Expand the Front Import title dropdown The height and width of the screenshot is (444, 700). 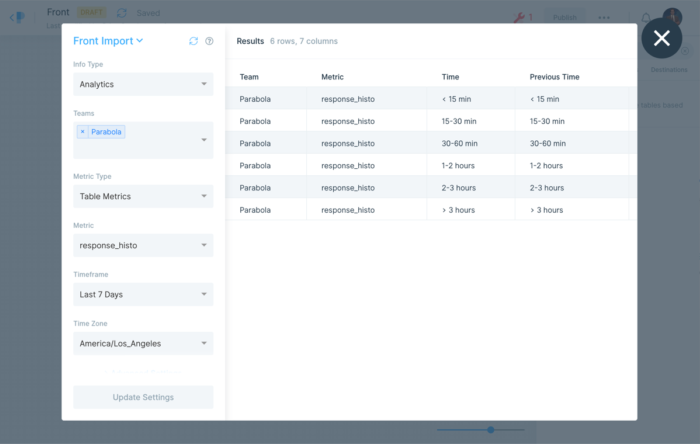click(x=108, y=41)
